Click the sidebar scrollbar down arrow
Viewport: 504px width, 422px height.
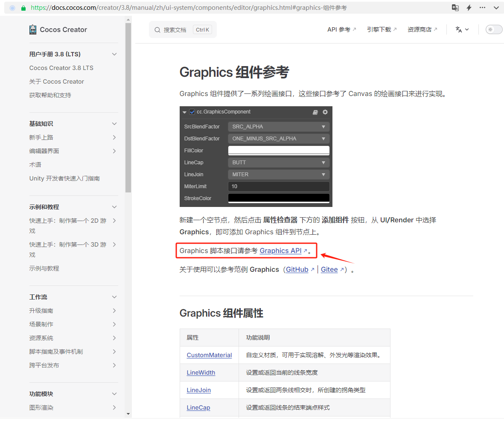pyautogui.click(x=128, y=414)
